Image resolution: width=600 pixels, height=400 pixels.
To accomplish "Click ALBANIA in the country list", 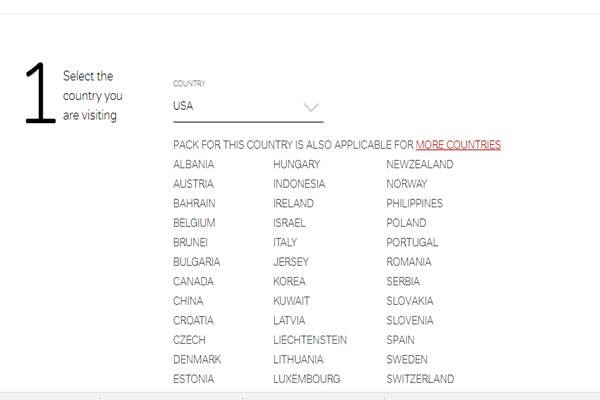I will (193, 164).
